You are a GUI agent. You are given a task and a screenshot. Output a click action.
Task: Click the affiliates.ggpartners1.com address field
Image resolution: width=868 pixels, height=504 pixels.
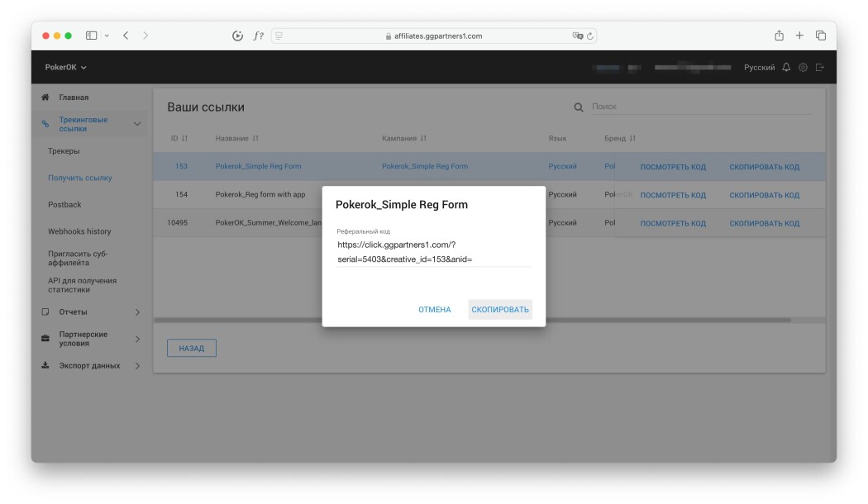[x=433, y=36]
